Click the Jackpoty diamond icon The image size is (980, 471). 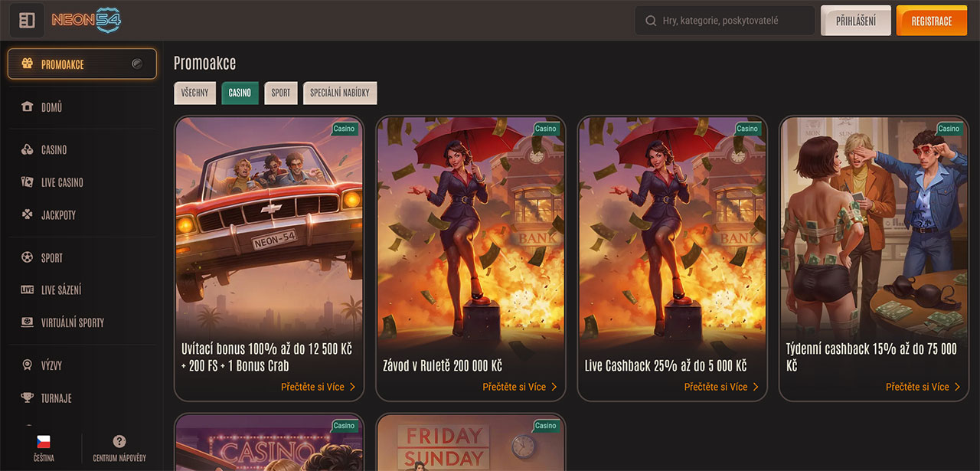click(x=27, y=215)
